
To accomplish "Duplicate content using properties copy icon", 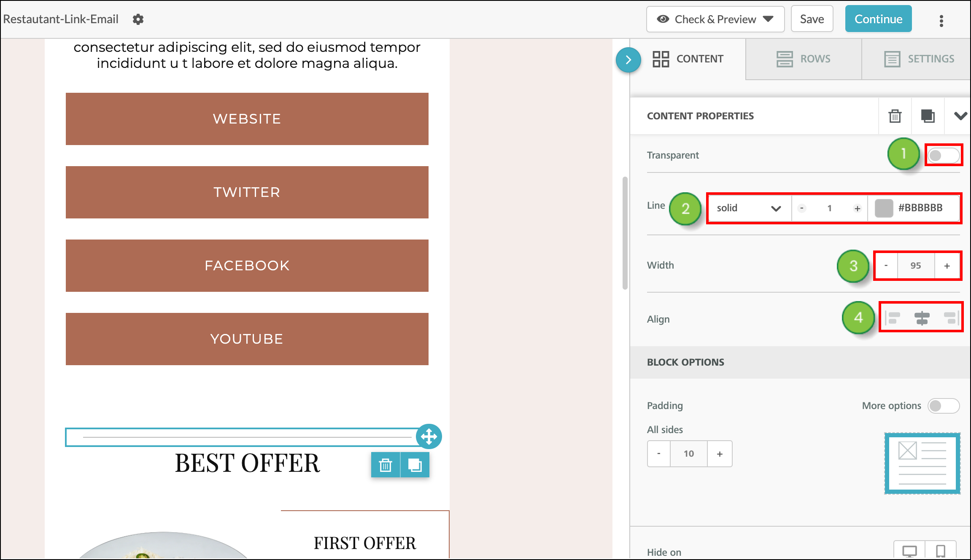I will (928, 116).
